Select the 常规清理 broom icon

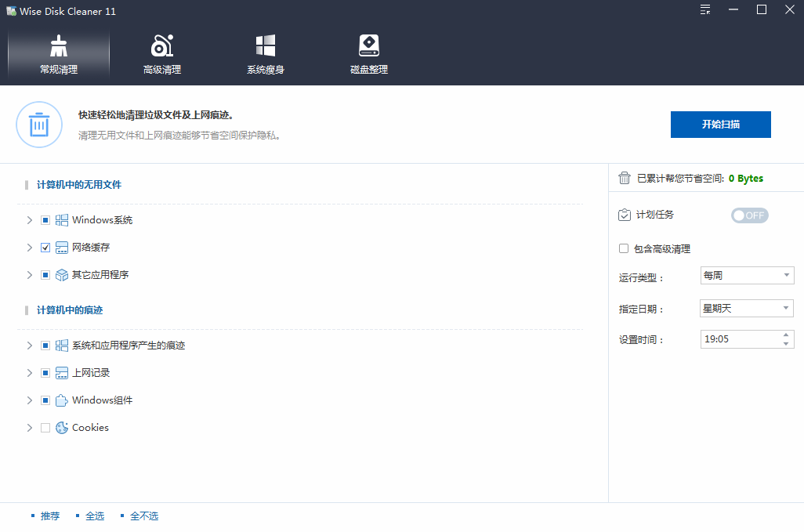tap(59, 46)
